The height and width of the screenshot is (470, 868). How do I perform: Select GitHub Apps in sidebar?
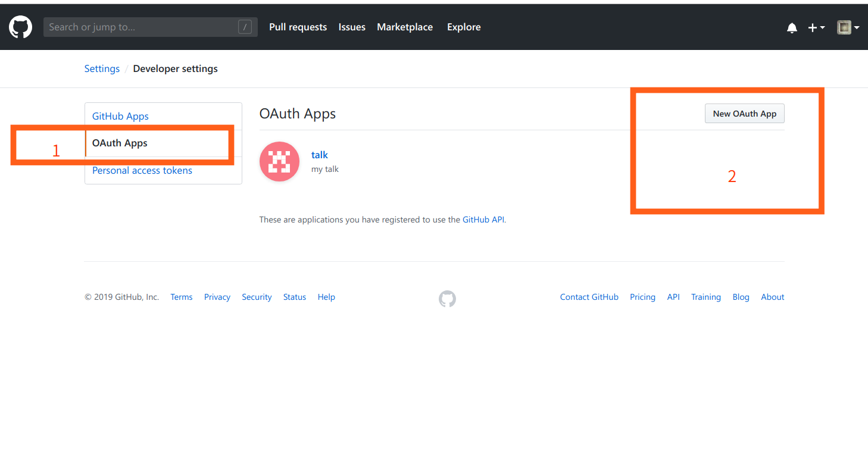120,116
